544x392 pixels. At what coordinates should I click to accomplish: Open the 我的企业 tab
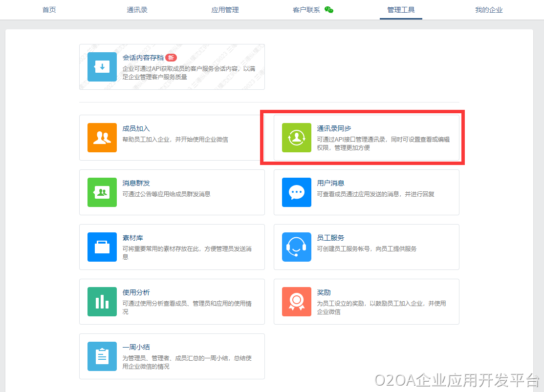click(x=489, y=10)
